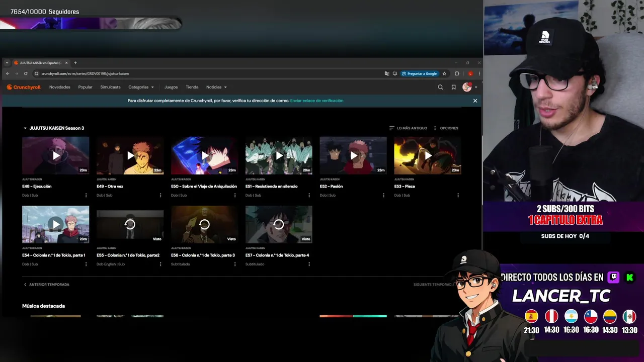This screenshot has height=362, width=644.
Task: Open the watchlist bookmark icon in Crunchyroll header
Action: (453, 87)
